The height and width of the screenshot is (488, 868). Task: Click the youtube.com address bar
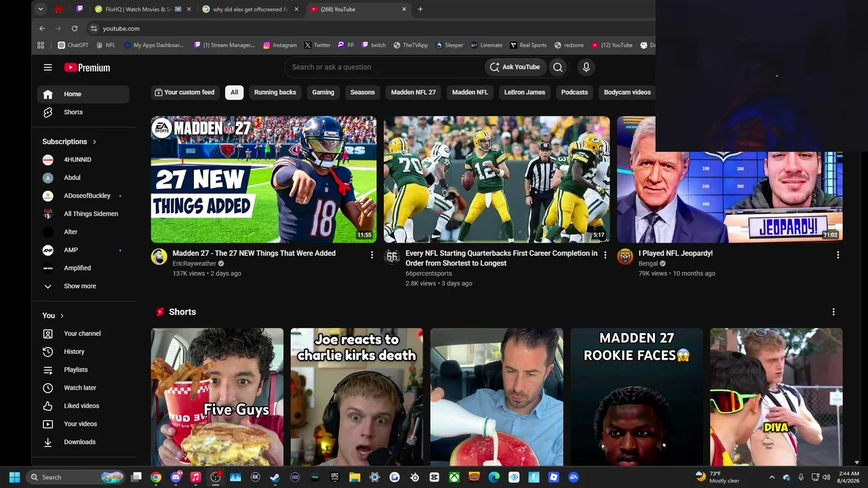click(x=121, y=28)
